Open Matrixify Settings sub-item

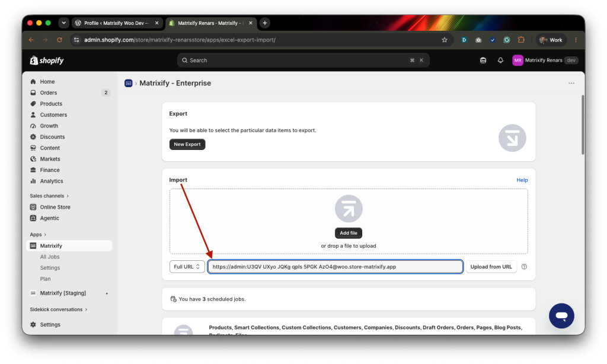[x=50, y=268]
